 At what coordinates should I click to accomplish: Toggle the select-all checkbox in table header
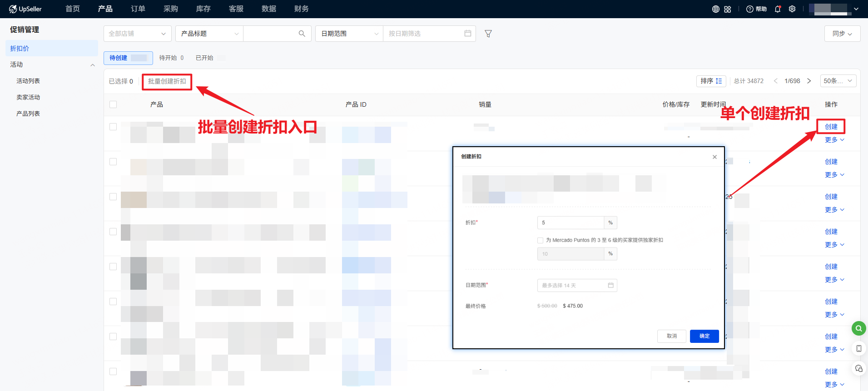tap(113, 104)
